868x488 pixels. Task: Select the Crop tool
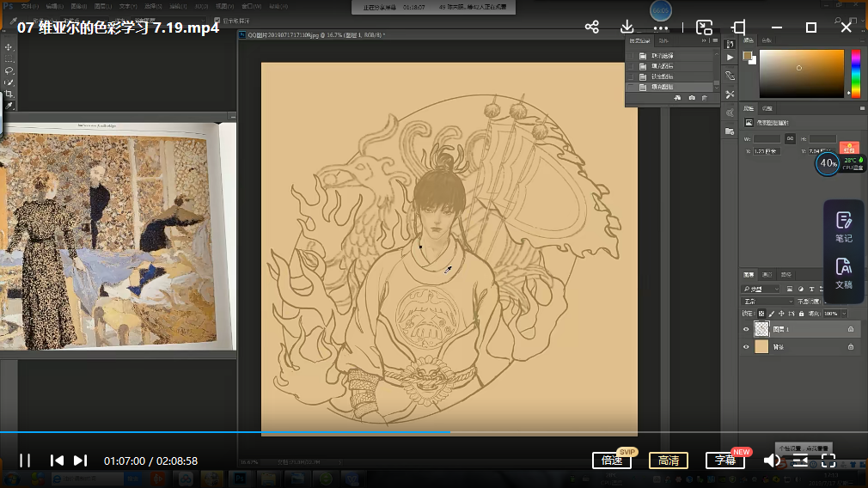pyautogui.click(x=9, y=94)
